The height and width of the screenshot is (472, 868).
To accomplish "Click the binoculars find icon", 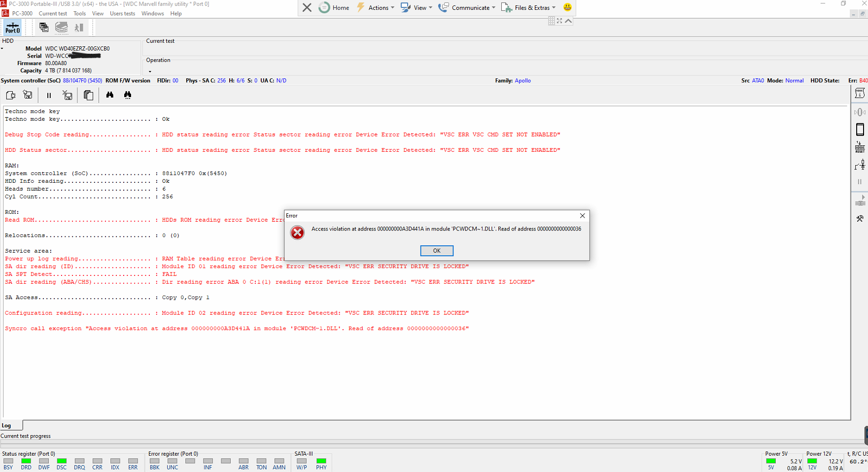I will 109,95.
